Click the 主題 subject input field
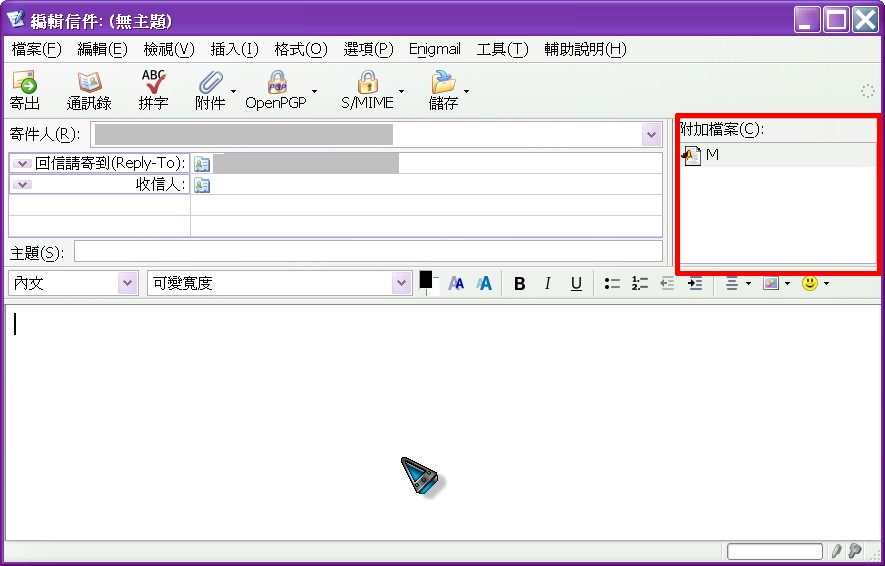The image size is (885, 566). tap(368, 252)
